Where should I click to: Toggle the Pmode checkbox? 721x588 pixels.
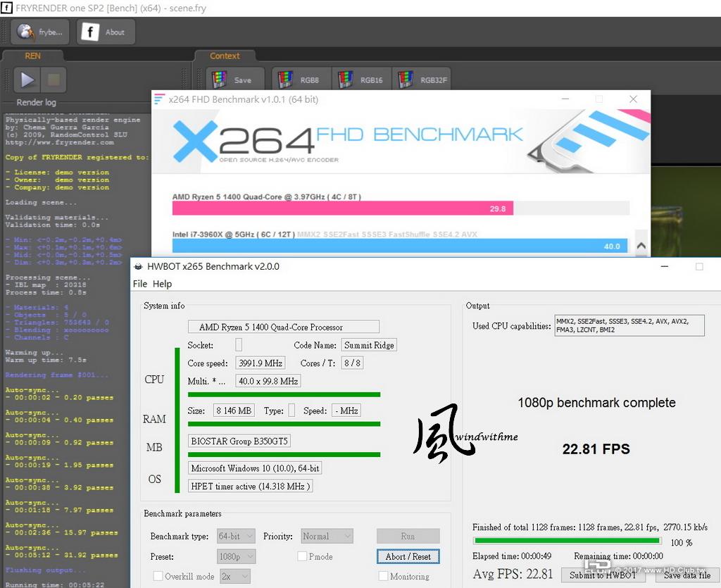click(302, 556)
